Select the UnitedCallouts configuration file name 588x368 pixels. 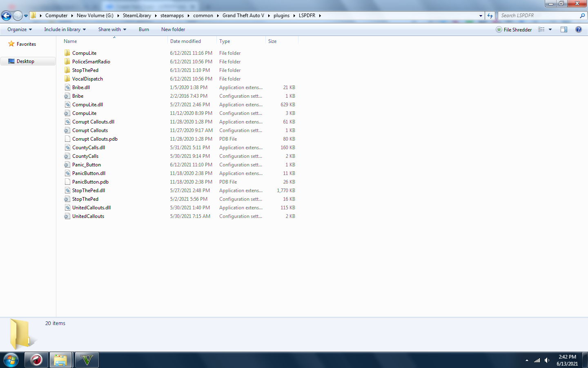coord(88,216)
